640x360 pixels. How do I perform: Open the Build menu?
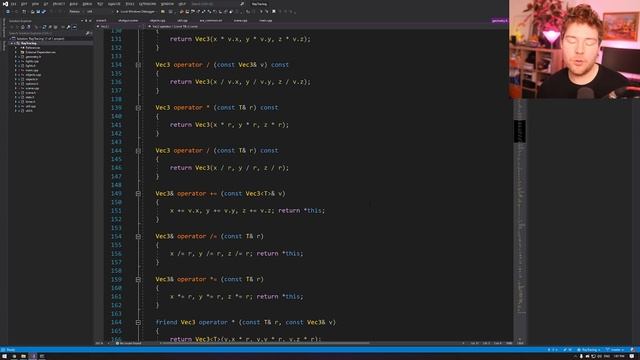click(x=73, y=4)
